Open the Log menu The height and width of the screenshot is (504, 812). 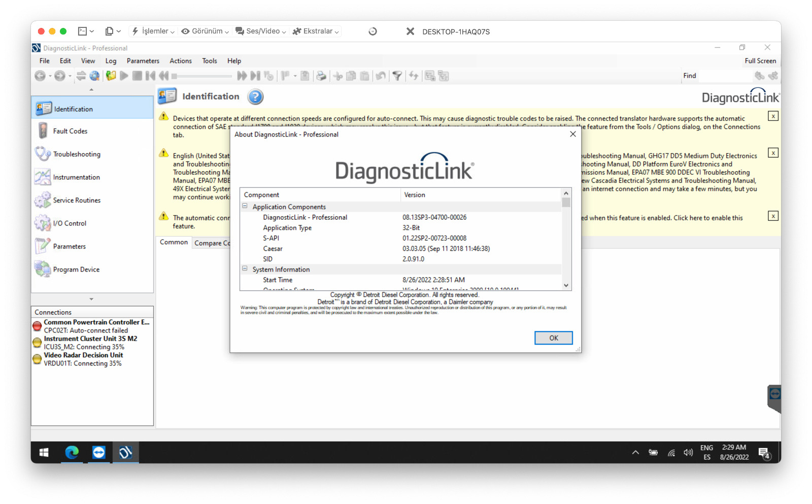[111, 61]
